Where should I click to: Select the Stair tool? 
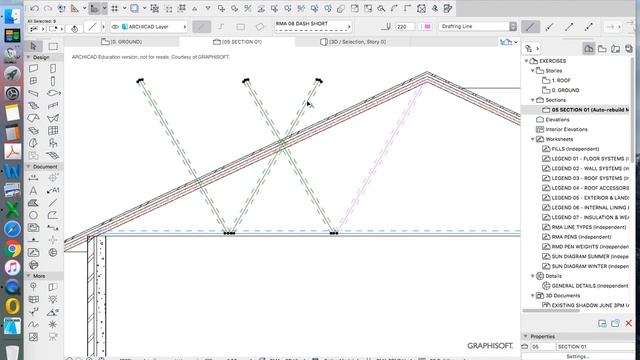pyautogui.click(x=33, y=106)
